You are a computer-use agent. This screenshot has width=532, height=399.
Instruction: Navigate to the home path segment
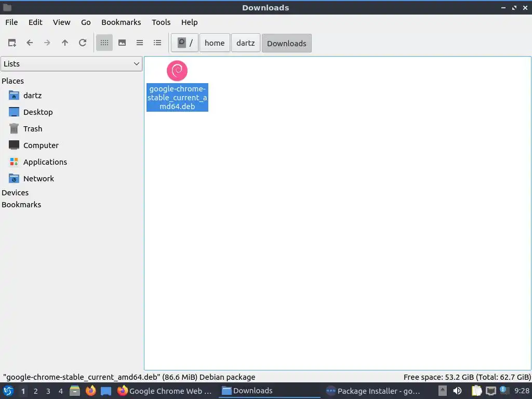point(215,43)
